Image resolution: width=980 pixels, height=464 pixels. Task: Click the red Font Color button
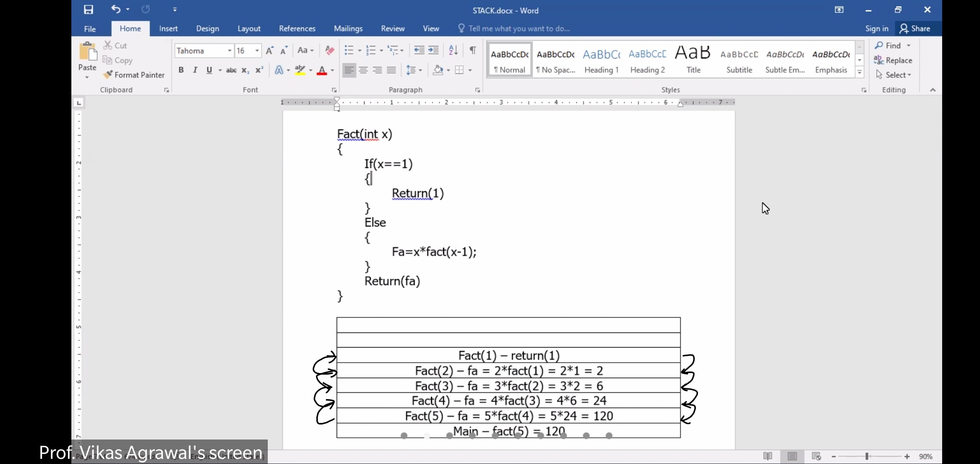coord(322,70)
